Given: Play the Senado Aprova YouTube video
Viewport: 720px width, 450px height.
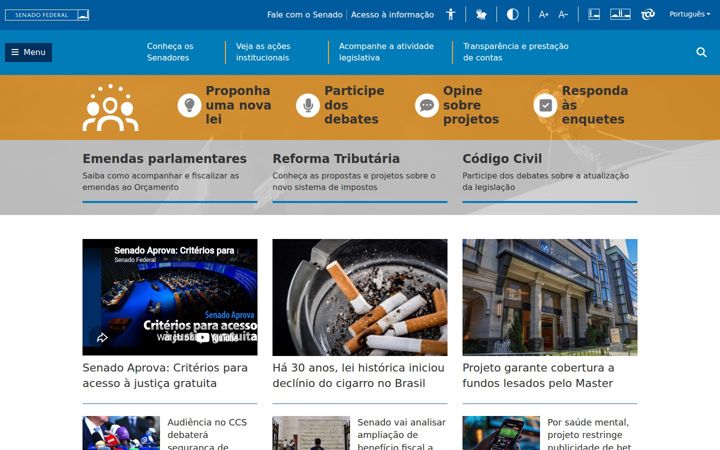Looking at the screenshot, I should (170, 297).
